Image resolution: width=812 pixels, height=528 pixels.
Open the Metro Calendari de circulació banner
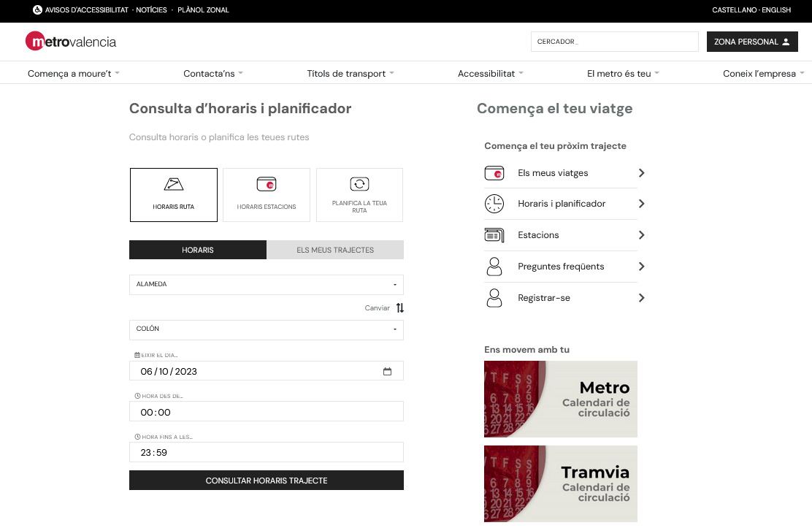click(560, 399)
